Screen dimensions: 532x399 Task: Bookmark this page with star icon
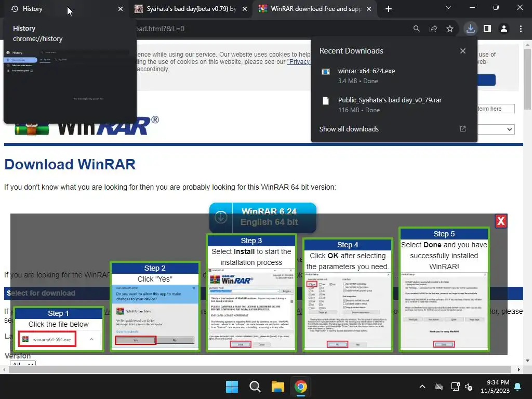tap(450, 29)
